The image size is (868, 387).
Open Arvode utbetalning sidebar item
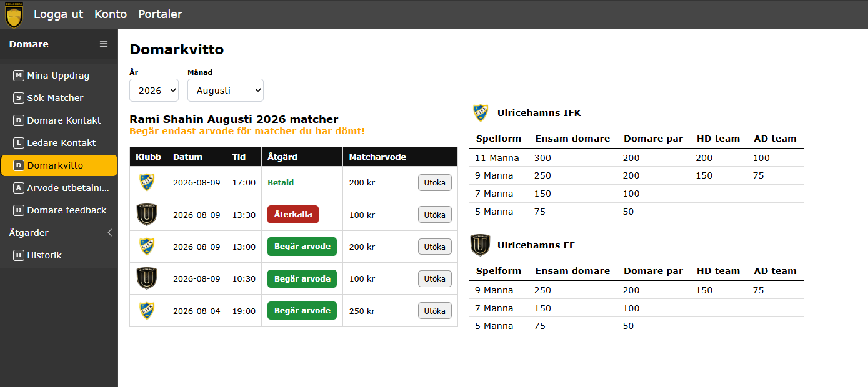tap(59, 188)
